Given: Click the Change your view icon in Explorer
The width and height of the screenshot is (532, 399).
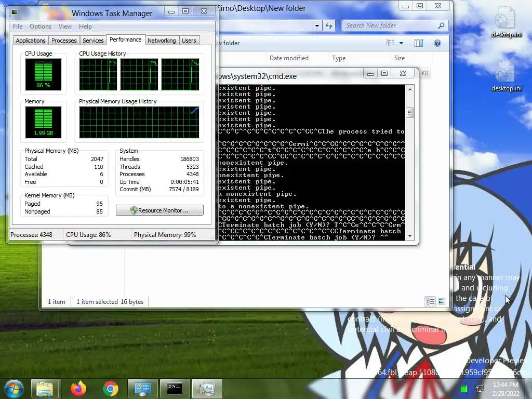Looking at the screenshot, I should coord(390,43).
